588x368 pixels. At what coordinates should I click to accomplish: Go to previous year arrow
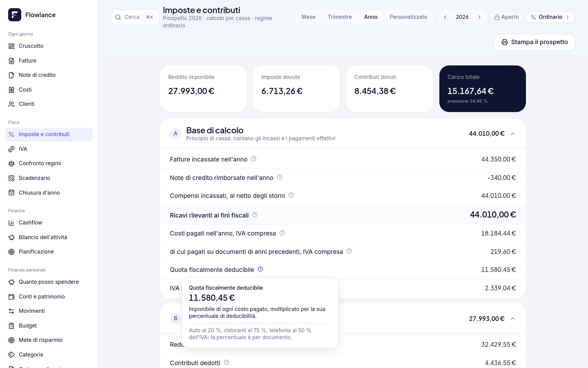(445, 17)
